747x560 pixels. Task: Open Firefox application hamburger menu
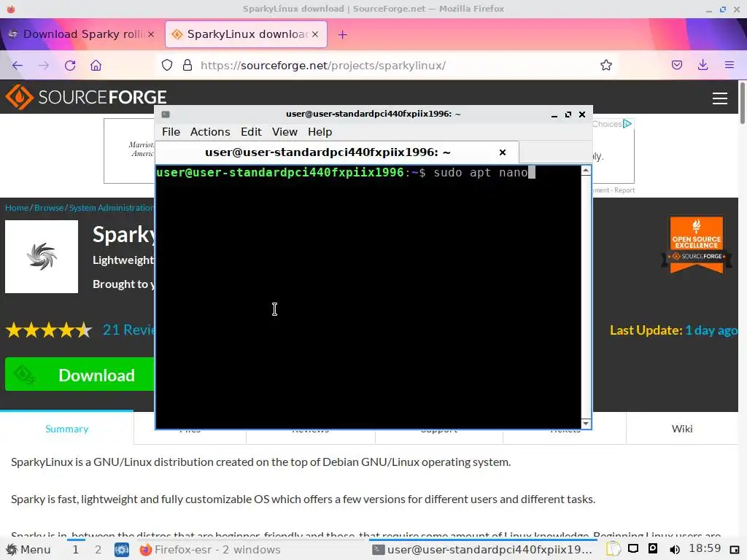(x=729, y=65)
